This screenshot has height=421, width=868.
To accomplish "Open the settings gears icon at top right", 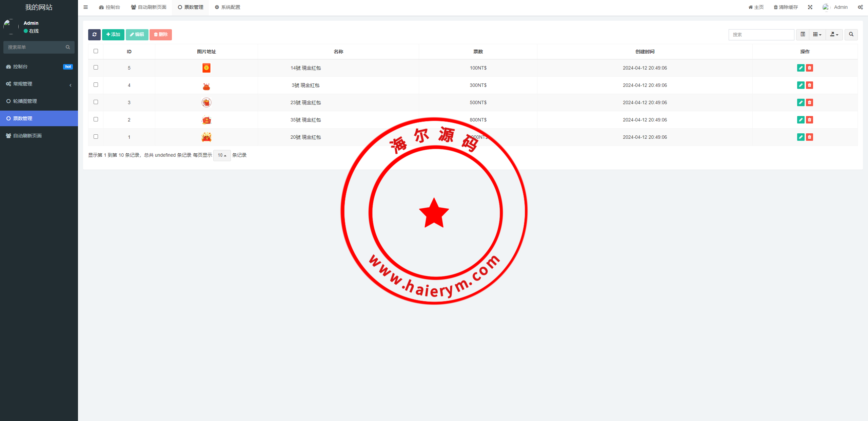I will coord(860,7).
